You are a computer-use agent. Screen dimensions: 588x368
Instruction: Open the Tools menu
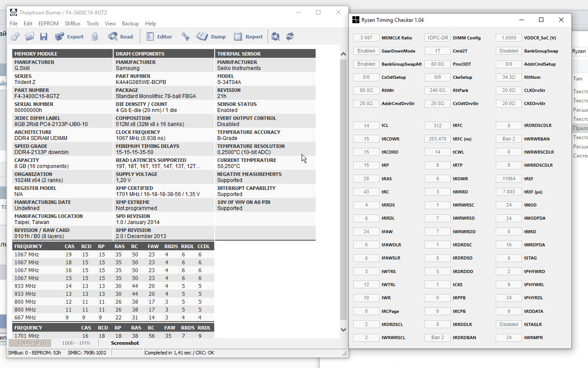coord(93,24)
